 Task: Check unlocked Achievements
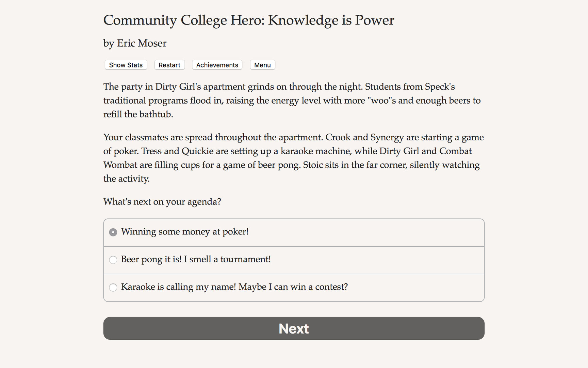click(217, 65)
